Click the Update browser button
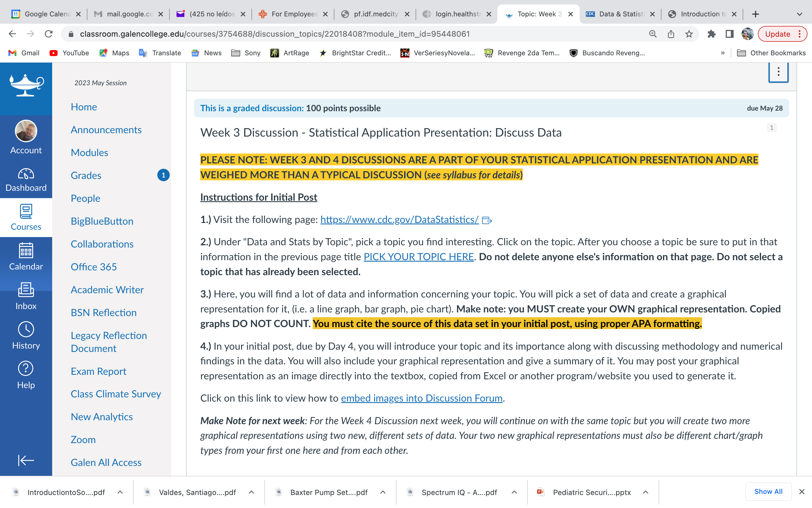This screenshot has width=812, height=508. point(782,34)
